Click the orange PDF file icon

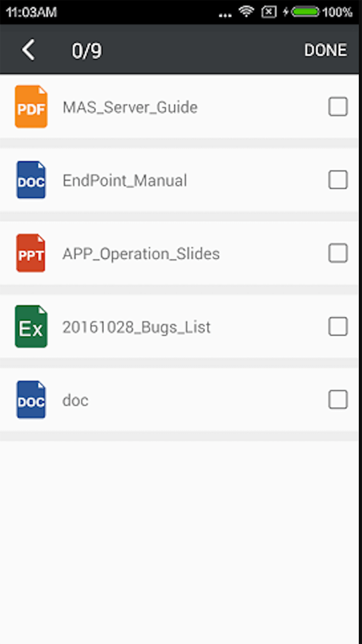(x=31, y=107)
